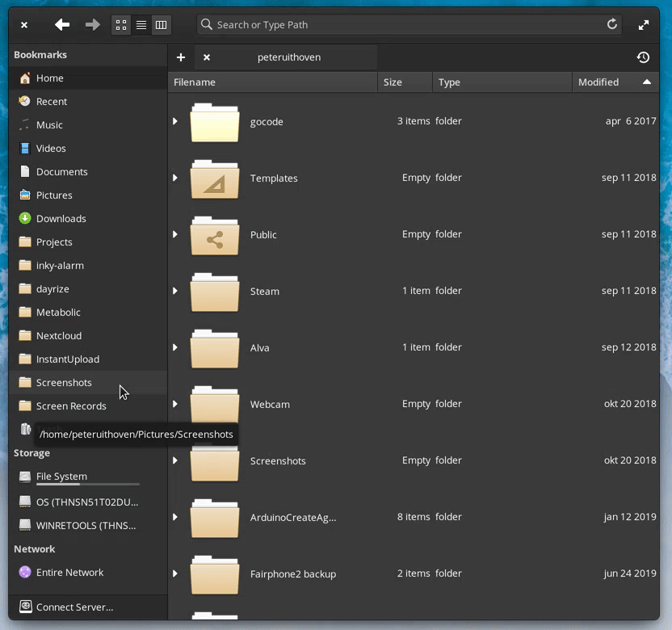Expand the Fairphone2 backup folder row
Image resolution: width=672 pixels, height=630 pixels.
tap(174, 573)
